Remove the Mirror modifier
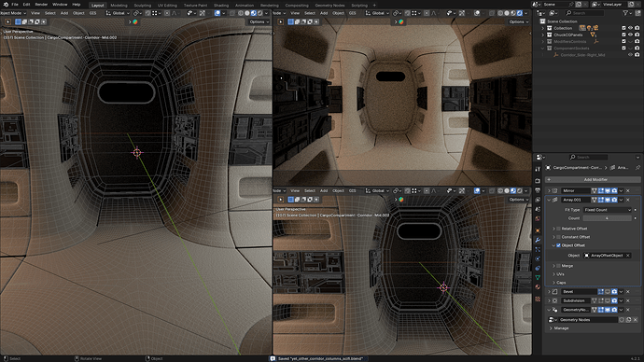Viewport: 644px width, 362px height. 628,191
